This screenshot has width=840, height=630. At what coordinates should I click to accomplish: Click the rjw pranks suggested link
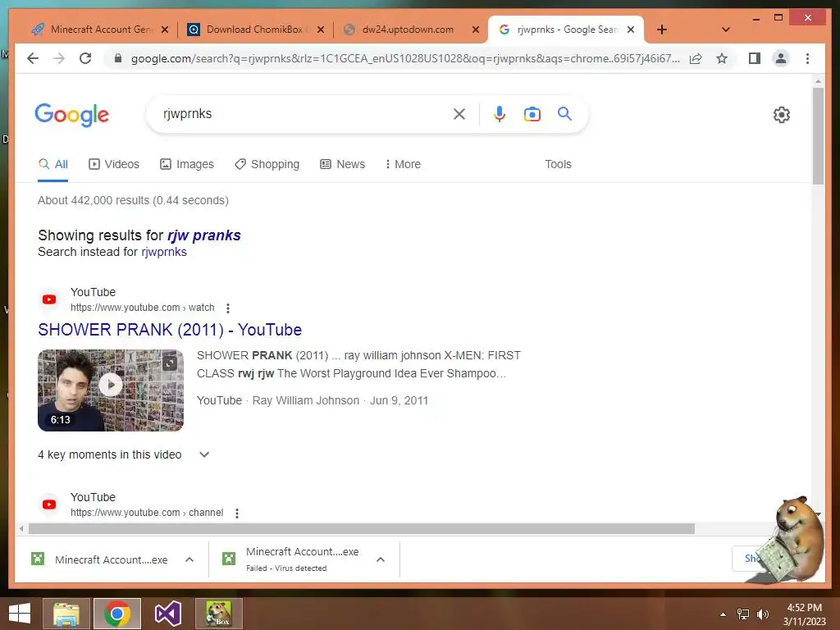(203, 235)
